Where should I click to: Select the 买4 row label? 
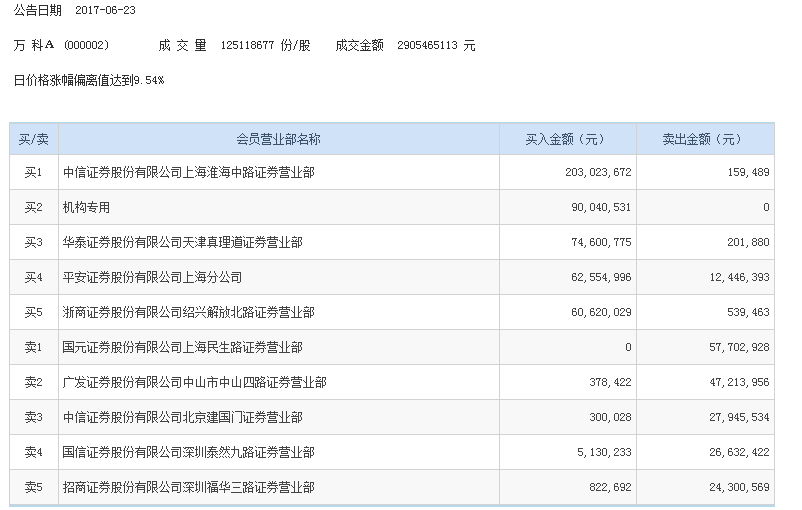tap(34, 277)
